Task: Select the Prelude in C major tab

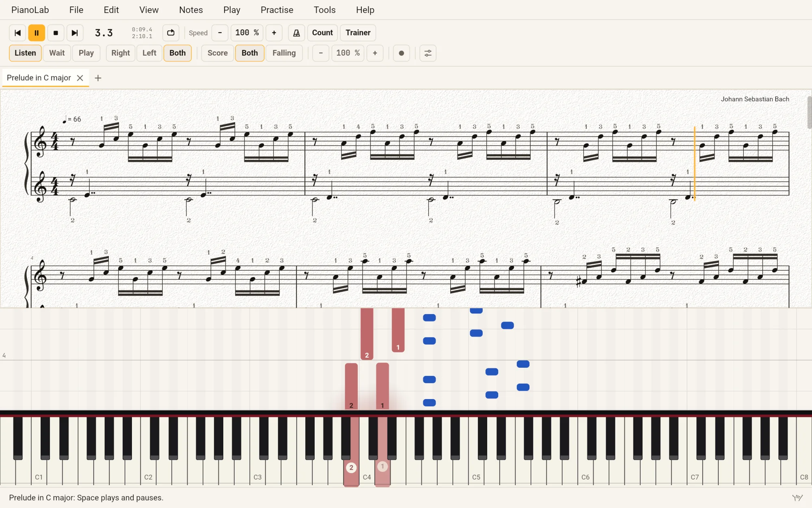Action: [39, 78]
